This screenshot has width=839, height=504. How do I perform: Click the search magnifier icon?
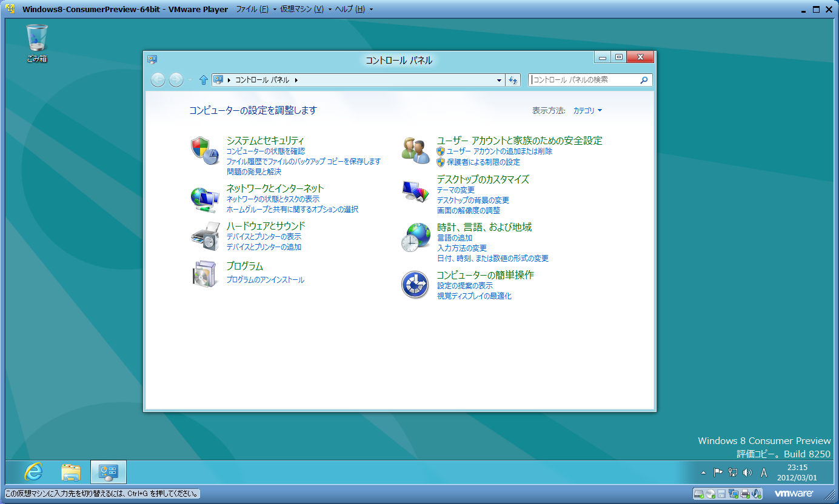pyautogui.click(x=644, y=79)
